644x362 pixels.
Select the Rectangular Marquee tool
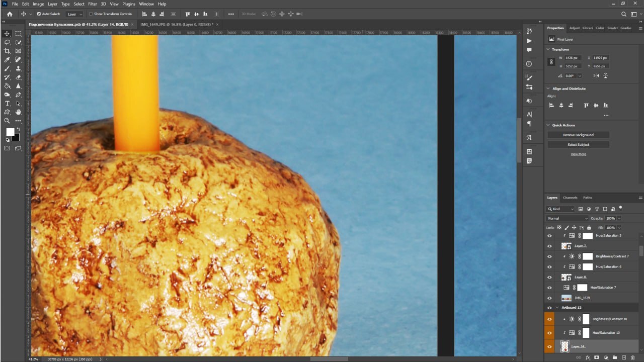tap(18, 34)
